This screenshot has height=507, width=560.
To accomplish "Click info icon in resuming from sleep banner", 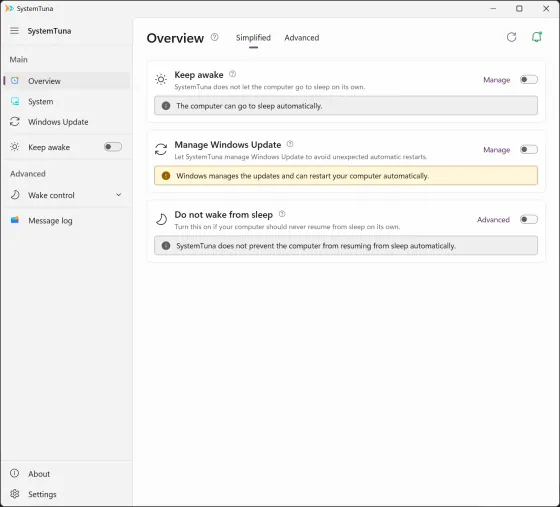I will click(x=166, y=246).
